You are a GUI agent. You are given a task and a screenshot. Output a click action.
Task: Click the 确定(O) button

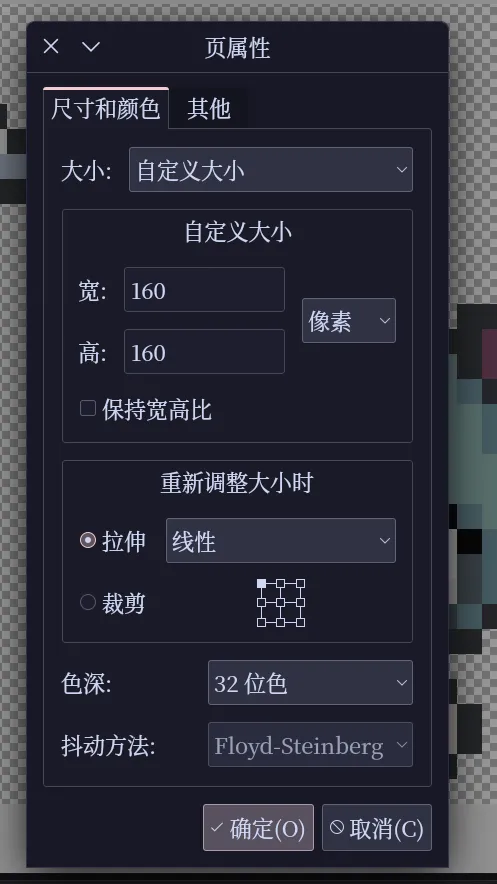pos(258,827)
